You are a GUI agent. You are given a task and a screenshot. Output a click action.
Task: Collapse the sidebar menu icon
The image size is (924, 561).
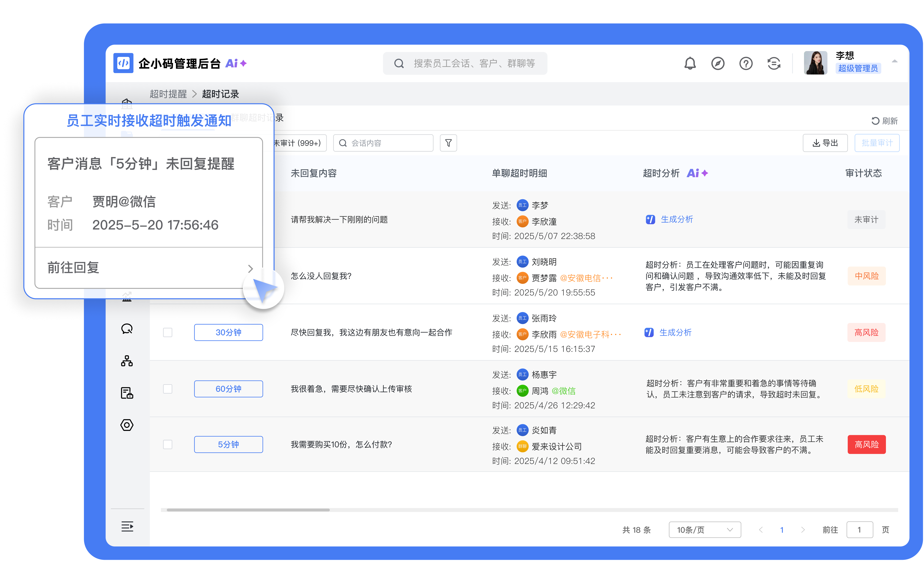pos(127,526)
